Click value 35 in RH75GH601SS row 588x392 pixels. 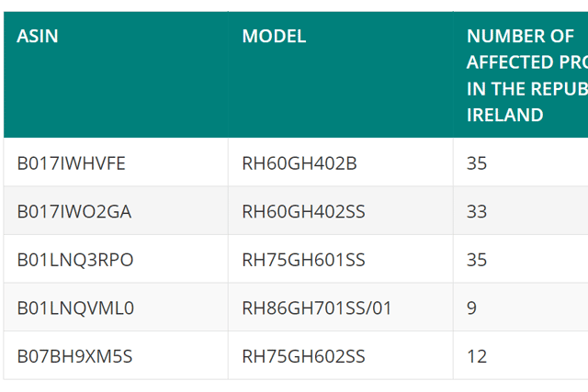click(477, 260)
